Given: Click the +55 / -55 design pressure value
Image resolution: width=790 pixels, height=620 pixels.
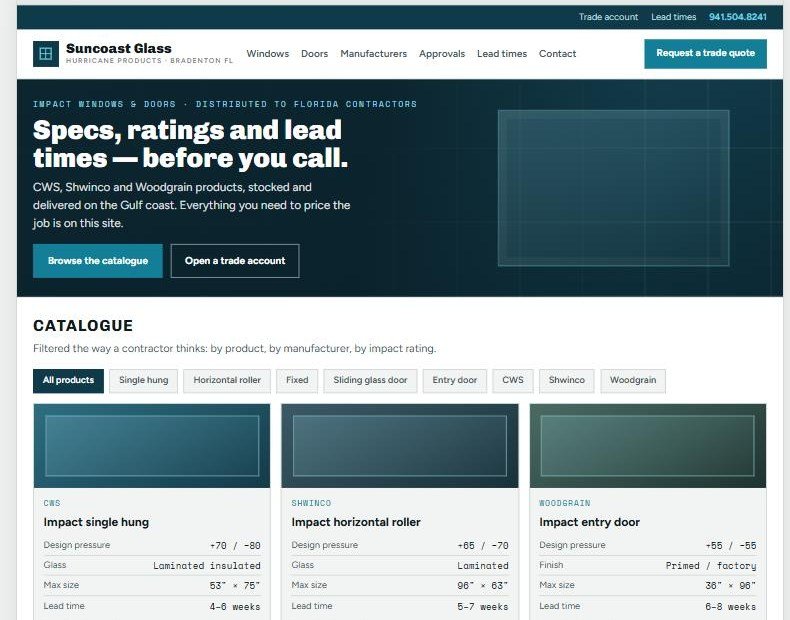Looking at the screenshot, I should [731, 545].
